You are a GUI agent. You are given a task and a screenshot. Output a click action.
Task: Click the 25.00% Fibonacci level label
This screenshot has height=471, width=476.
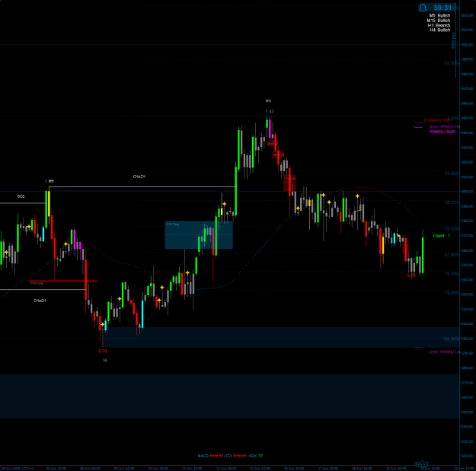pos(452,173)
